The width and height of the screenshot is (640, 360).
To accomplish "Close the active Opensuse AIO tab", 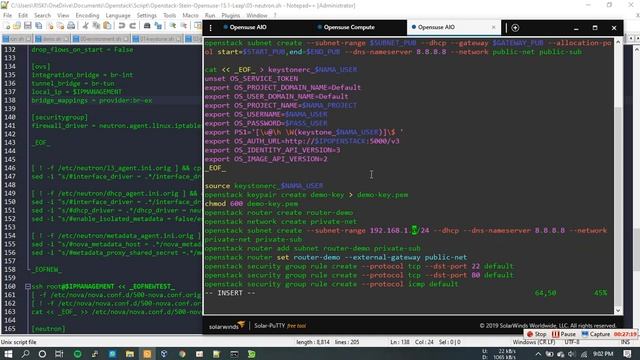I will 493,27.
